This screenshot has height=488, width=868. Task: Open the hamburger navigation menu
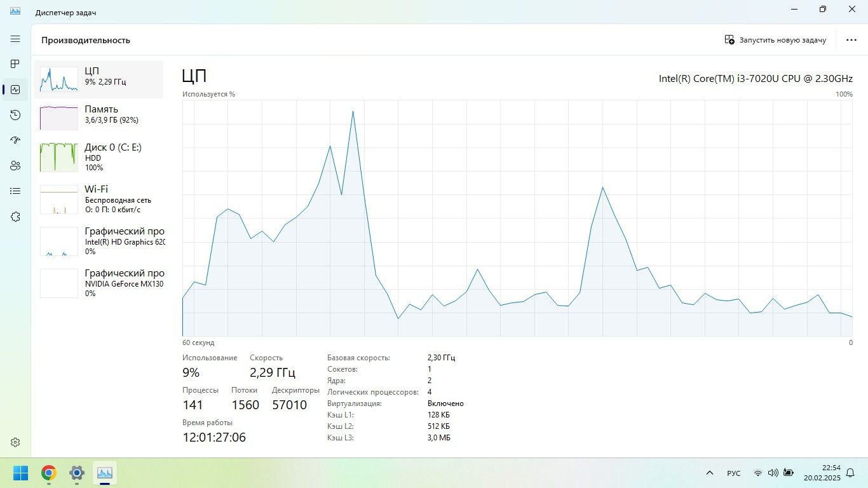point(15,39)
